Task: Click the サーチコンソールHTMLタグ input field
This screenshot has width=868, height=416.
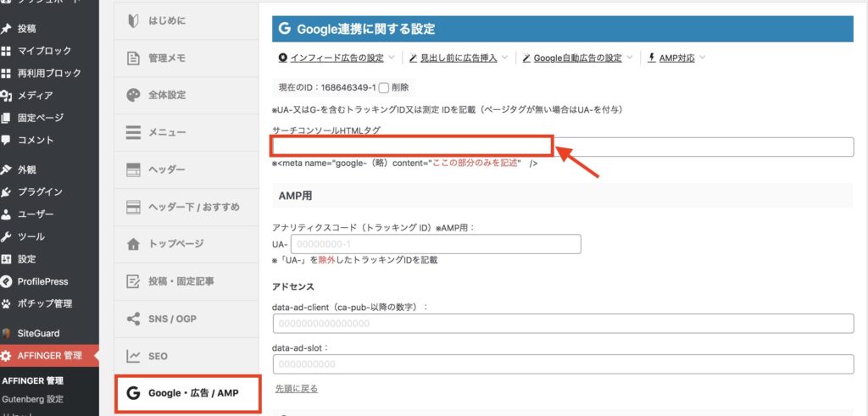Action: (563, 147)
